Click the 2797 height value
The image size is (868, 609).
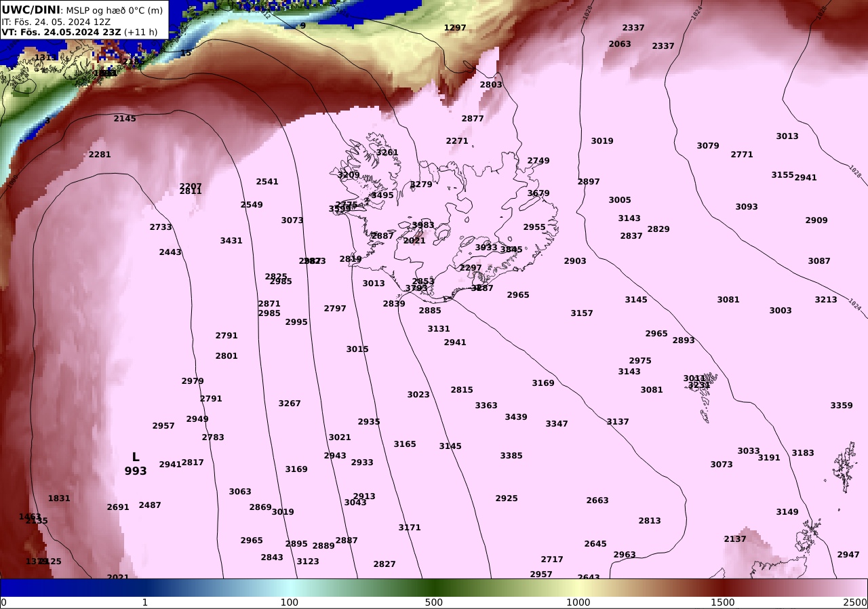tap(335, 309)
